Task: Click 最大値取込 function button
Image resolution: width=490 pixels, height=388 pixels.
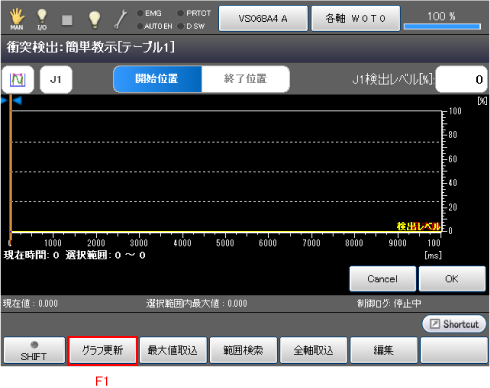Action: (173, 350)
